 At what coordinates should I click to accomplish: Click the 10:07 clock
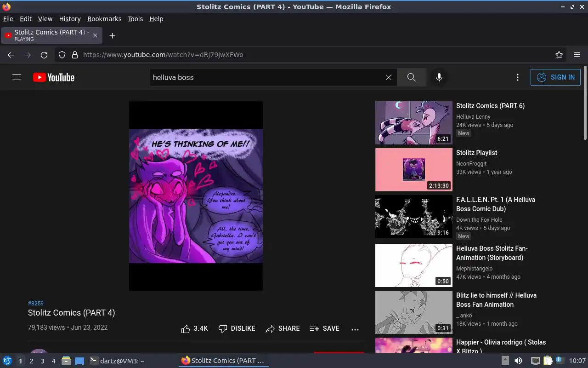tap(577, 361)
